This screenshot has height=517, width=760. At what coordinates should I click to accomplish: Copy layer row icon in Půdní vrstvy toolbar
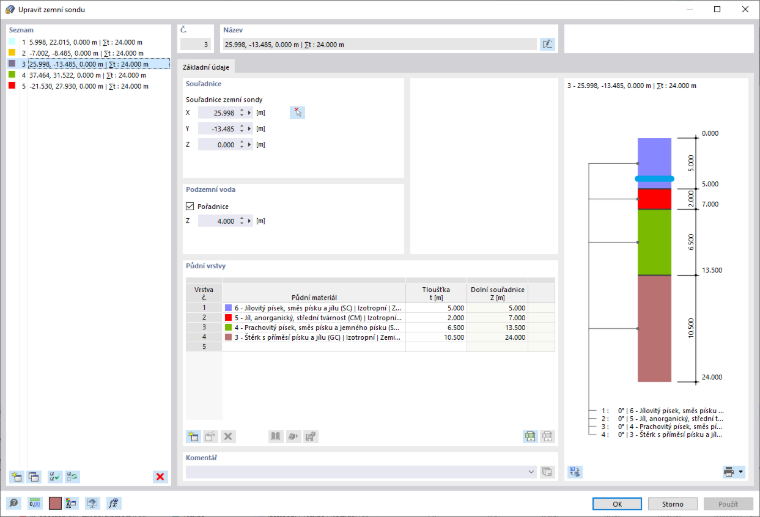point(210,436)
